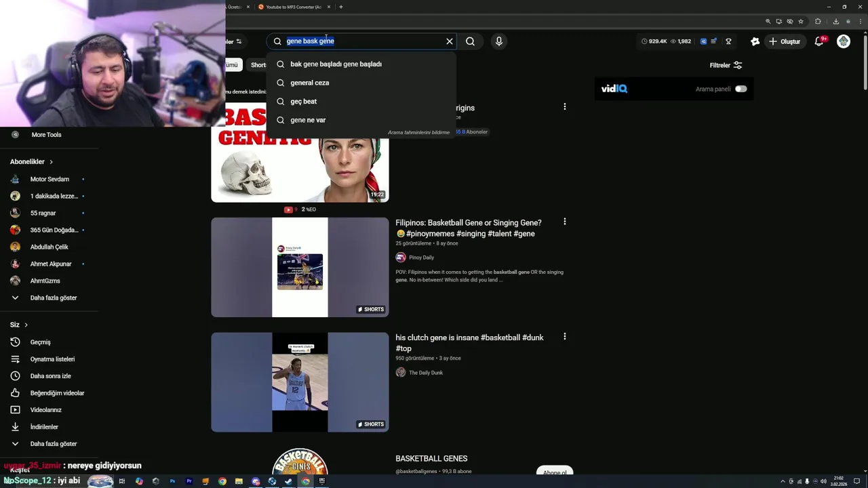The image size is (868, 488).
Task: Open the YouTube notifications bell
Action: coord(819,41)
